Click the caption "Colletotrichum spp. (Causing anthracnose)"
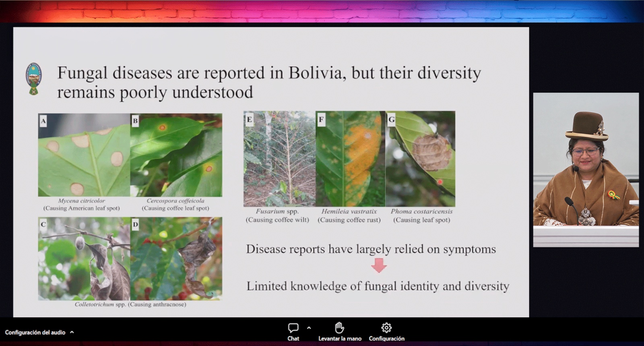 click(x=130, y=305)
